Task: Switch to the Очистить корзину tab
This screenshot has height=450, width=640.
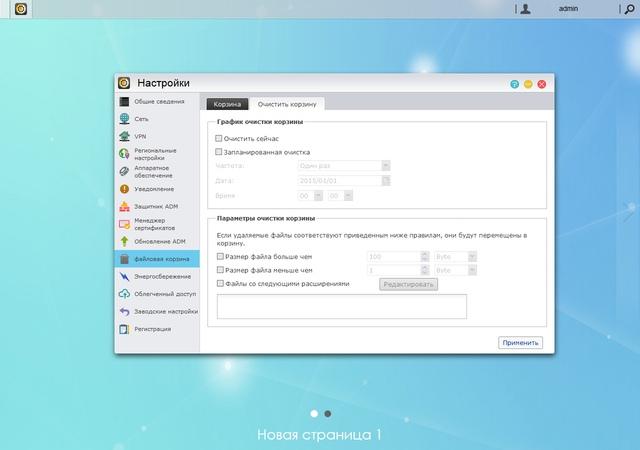Action: coord(287,104)
